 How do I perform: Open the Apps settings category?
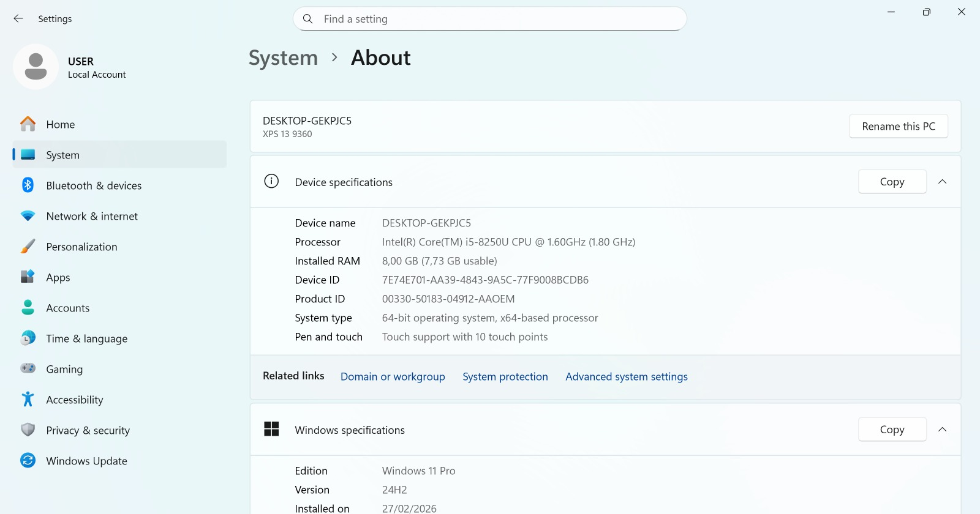(x=58, y=277)
